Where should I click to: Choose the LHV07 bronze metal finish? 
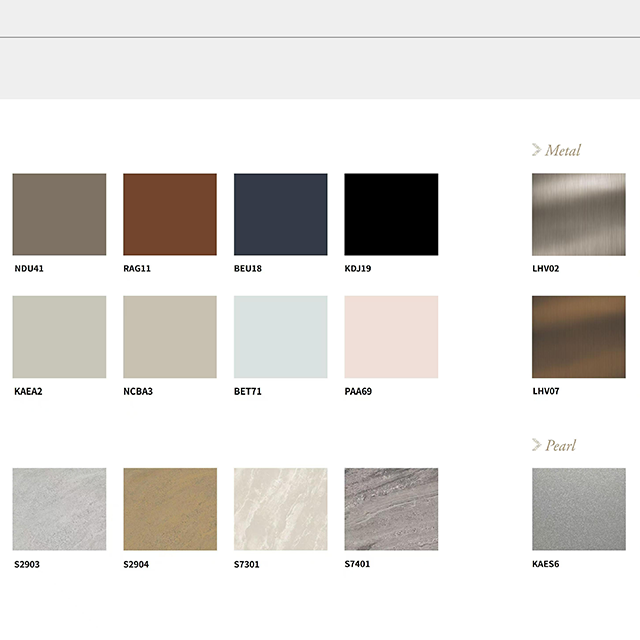coord(578,337)
